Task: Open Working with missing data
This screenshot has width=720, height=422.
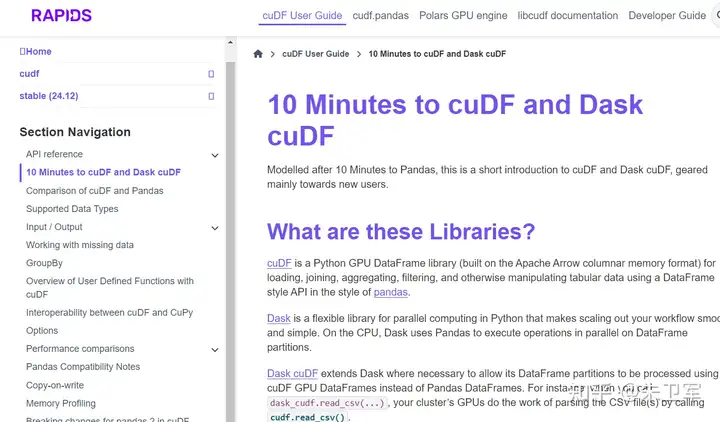Action: pos(80,245)
